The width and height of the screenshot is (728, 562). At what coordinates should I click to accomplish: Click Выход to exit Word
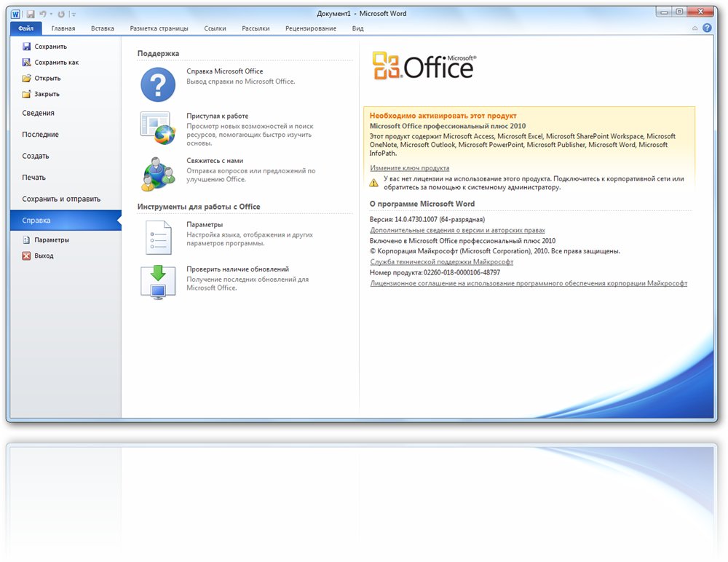(x=38, y=256)
